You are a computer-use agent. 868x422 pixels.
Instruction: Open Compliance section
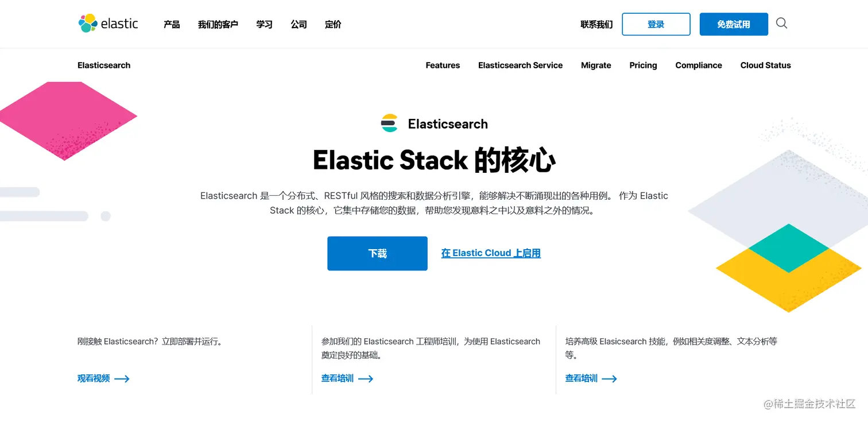coord(699,65)
